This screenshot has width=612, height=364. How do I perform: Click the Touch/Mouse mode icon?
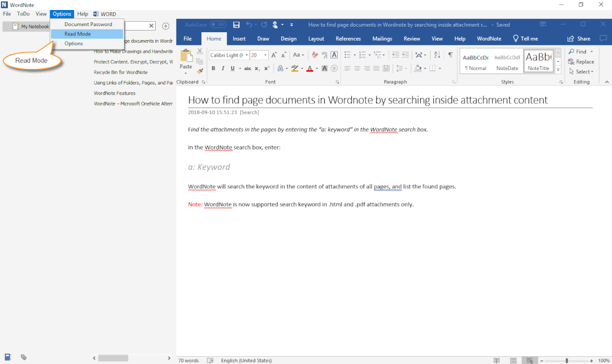pos(275,24)
